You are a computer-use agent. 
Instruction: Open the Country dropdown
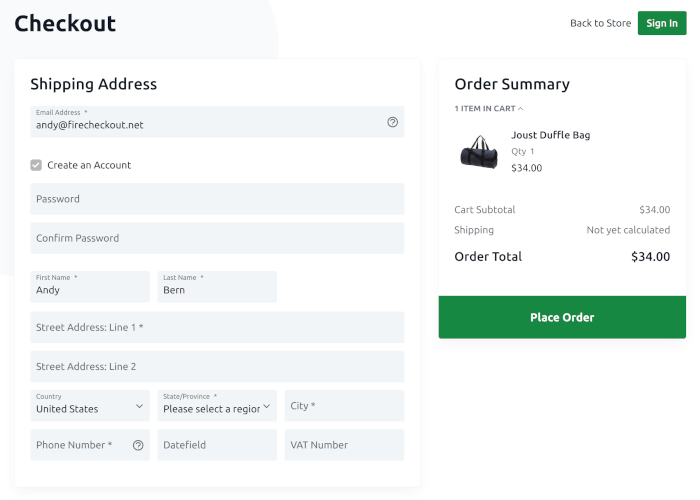point(90,405)
